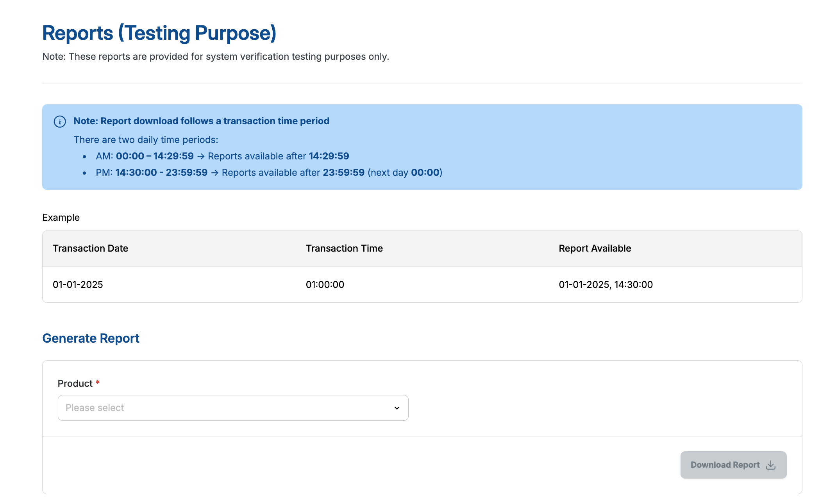Viewport: 820px width, 504px height.
Task: Click the info symbol near the time period note
Action: click(59, 121)
